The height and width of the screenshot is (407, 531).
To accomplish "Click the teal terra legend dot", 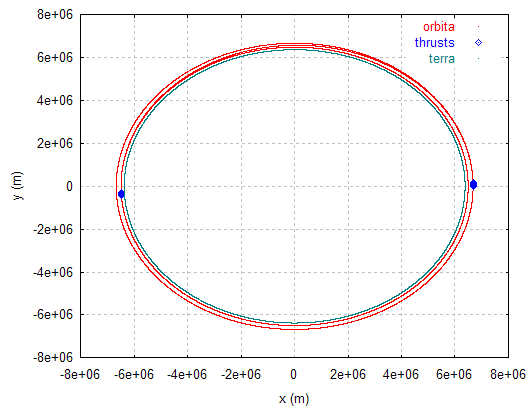I will pos(479,59).
